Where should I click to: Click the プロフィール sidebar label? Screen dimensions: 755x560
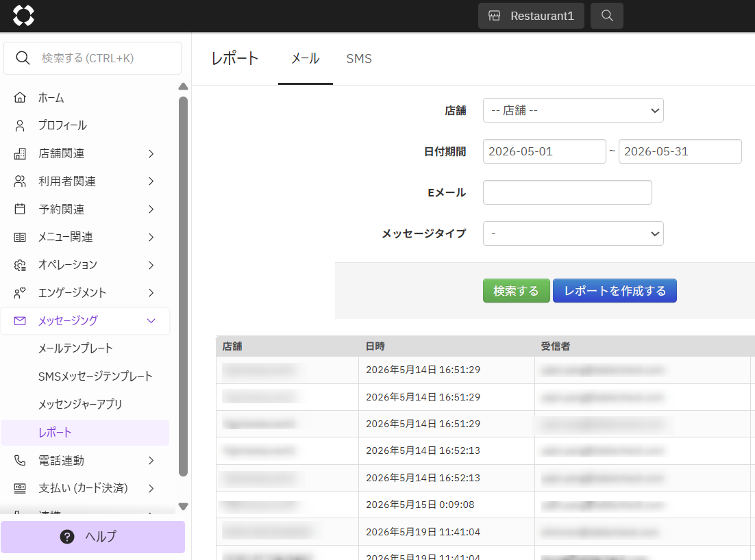62,125
